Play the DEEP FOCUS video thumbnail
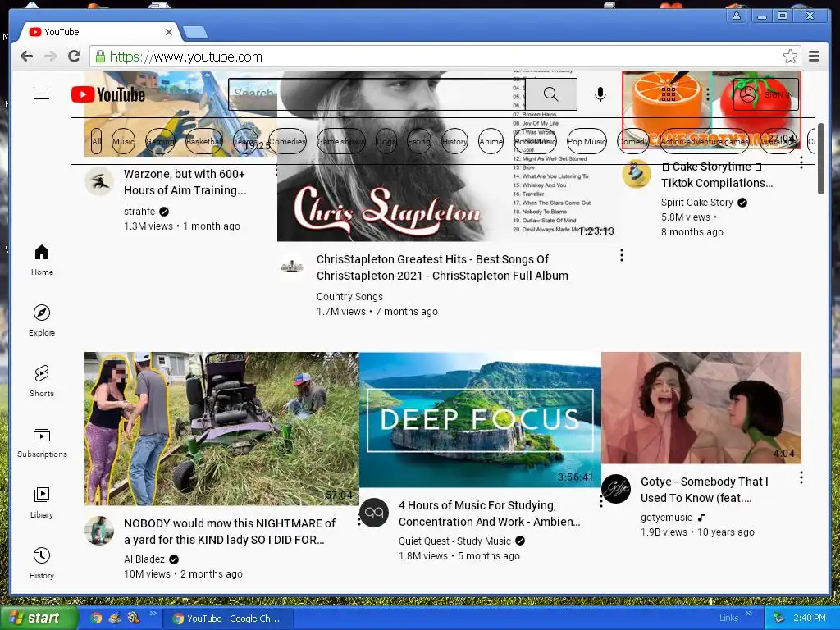Screen dimensions: 840x630 (480, 420)
